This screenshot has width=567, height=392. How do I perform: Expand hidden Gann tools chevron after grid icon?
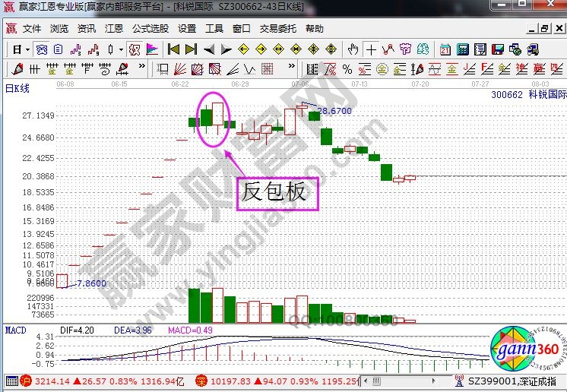tap(291, 66)
